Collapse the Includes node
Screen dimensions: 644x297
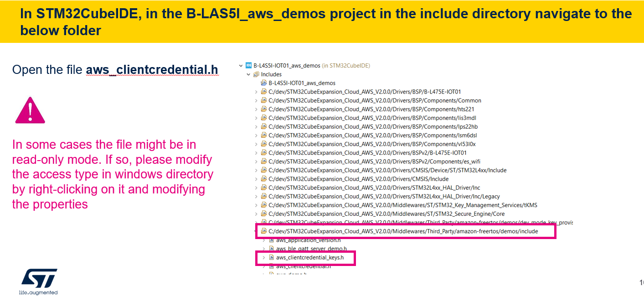click(248, 74)
